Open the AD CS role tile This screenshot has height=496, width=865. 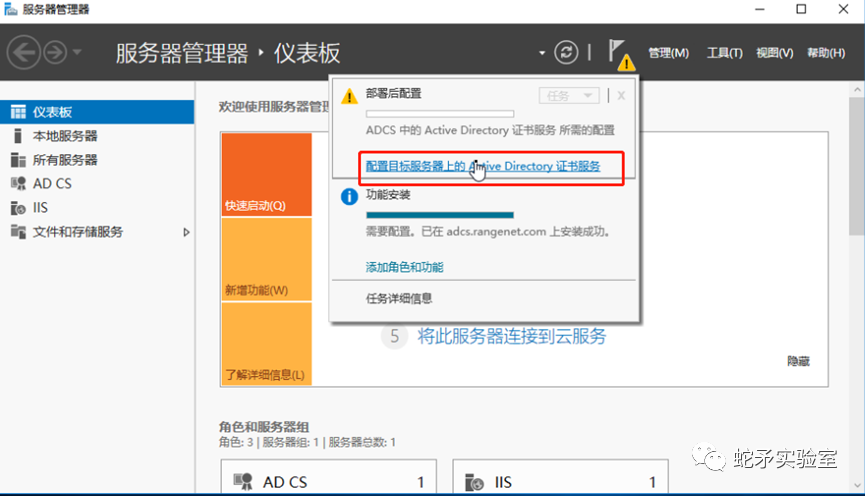coord(329,477)
